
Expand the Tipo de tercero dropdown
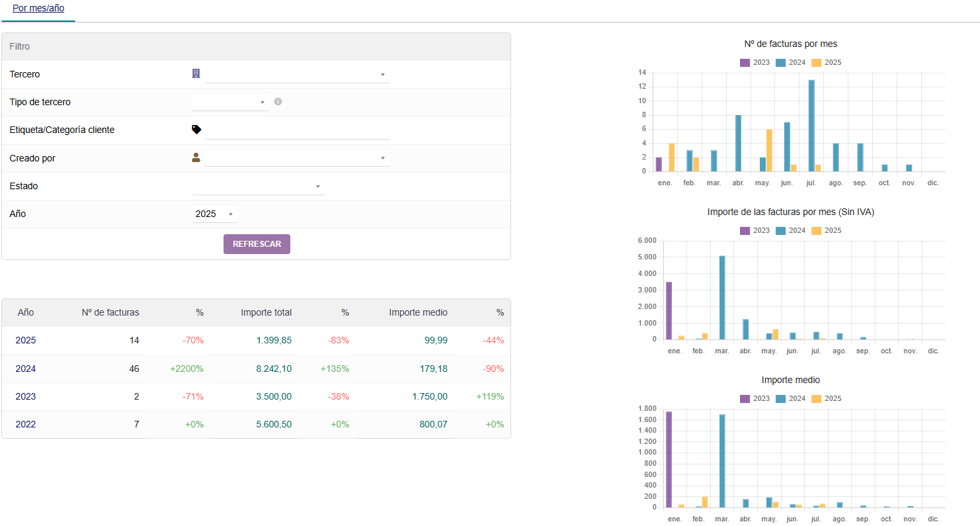pyautogui.click(x=229, y=103)
